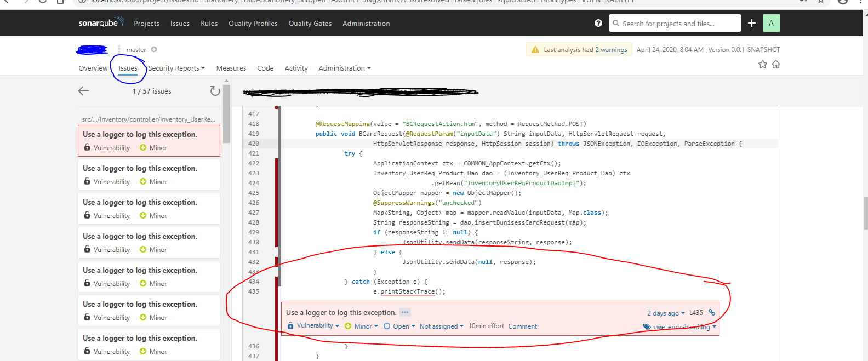The width and height of the screenshot is (868, 361).
Task: Copy issue permalink with link icon
Action: [711, 312]
